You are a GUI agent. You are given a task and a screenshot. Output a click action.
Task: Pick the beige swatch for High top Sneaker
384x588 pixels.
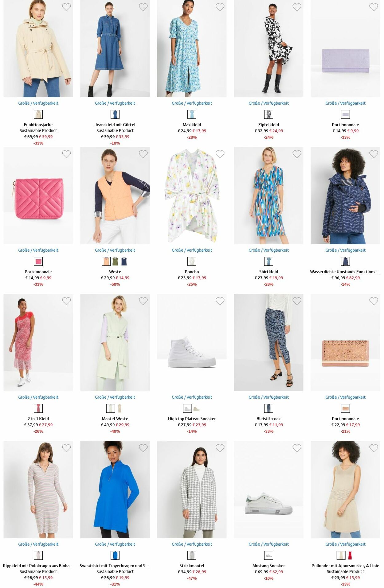point(196,408)
